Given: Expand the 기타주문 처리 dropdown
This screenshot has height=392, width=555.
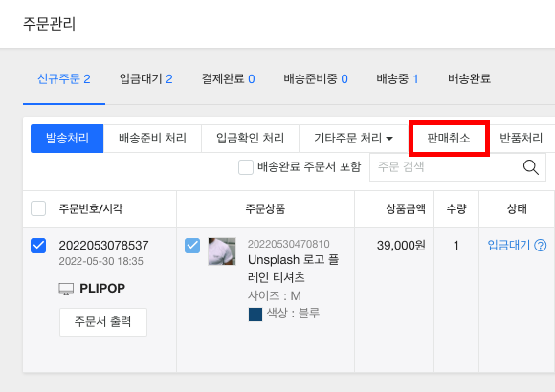Looking at the screenshot, I should [x=353, y=139].
